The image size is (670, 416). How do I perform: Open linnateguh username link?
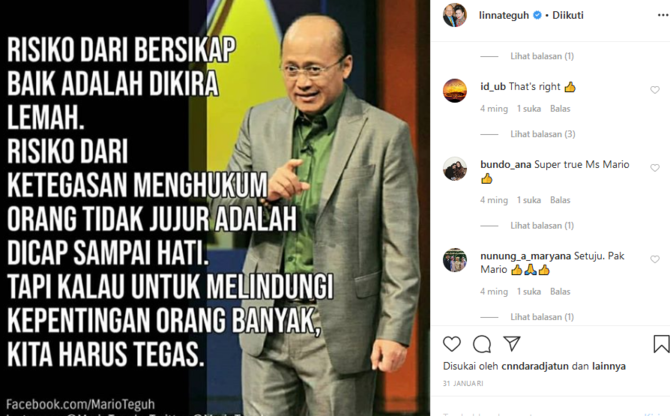pyautogui.click(x=504, y=15)
